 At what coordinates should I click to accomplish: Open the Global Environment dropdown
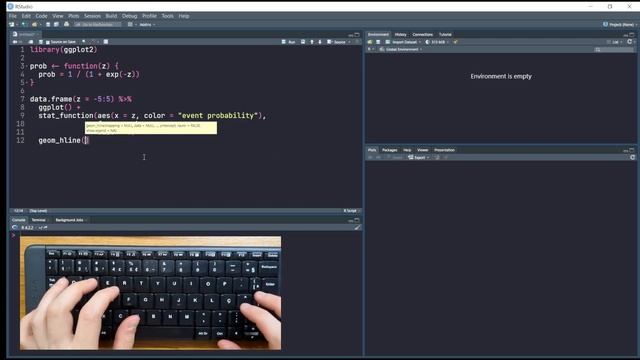click(x=401, y=49)
